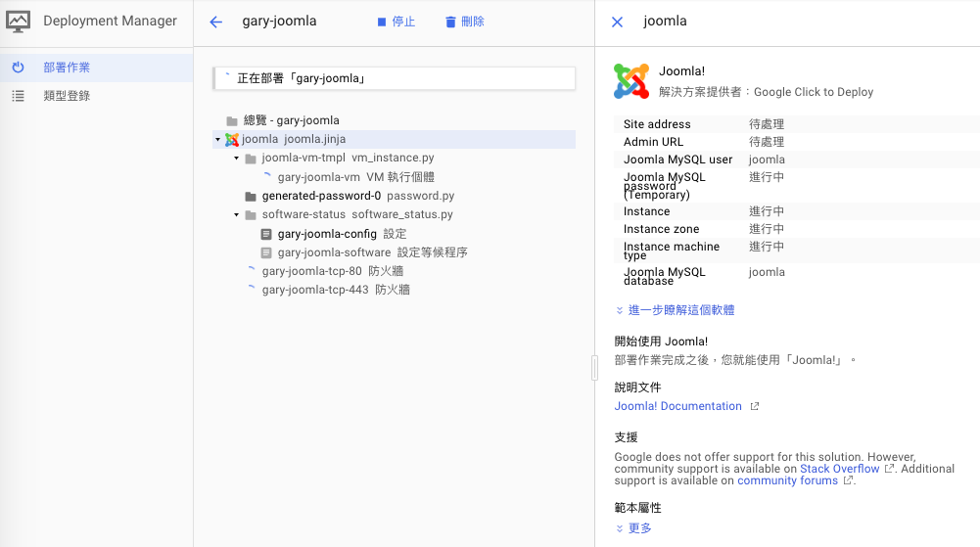Click the document icon of gary-joomla-config
The height and width of the screenshot is (547, 980).
pyautogui.click(x=266, y=234)
